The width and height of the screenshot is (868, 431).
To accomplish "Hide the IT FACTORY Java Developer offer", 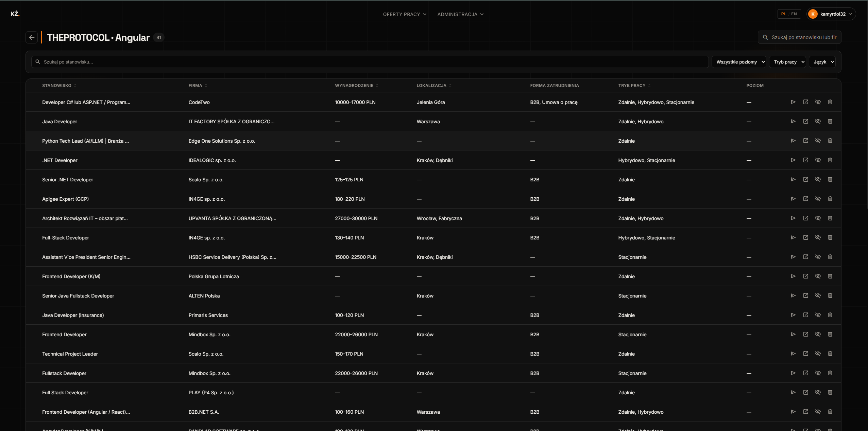I will click(x=818, y=121).
